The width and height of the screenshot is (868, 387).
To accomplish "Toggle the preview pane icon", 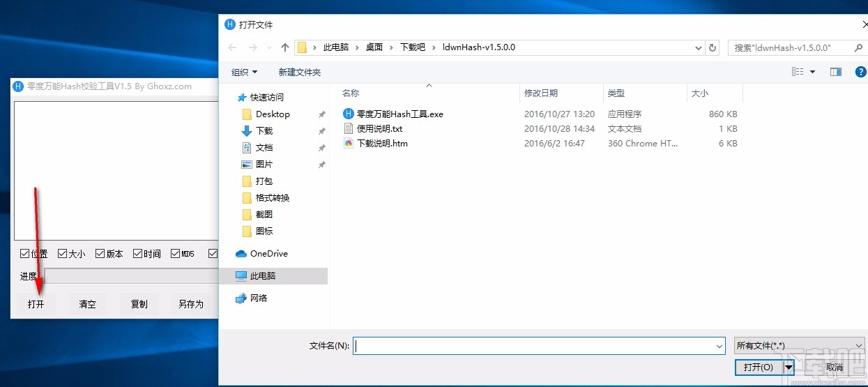I will coord(836,72).
